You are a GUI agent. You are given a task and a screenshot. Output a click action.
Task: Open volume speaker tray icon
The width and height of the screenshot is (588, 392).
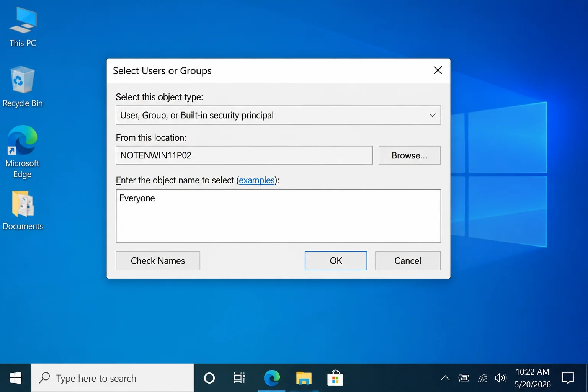click(x=501, y=378)
